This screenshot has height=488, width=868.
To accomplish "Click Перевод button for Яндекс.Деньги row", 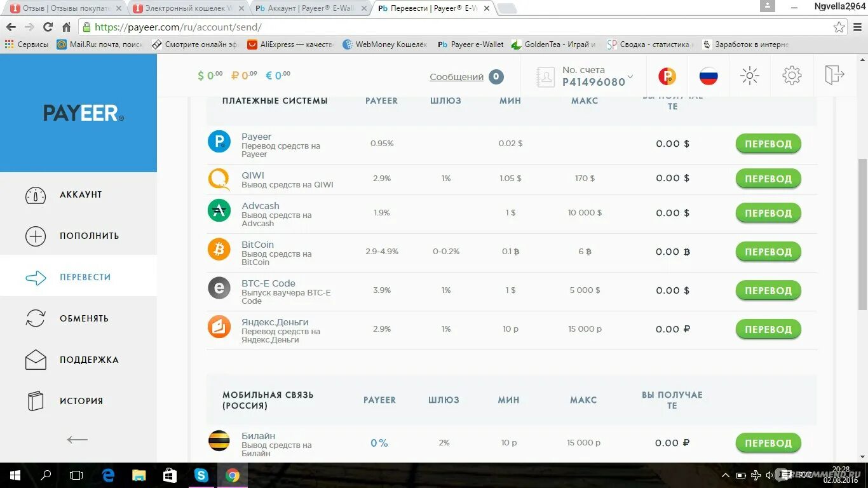I will pos(768,330).
